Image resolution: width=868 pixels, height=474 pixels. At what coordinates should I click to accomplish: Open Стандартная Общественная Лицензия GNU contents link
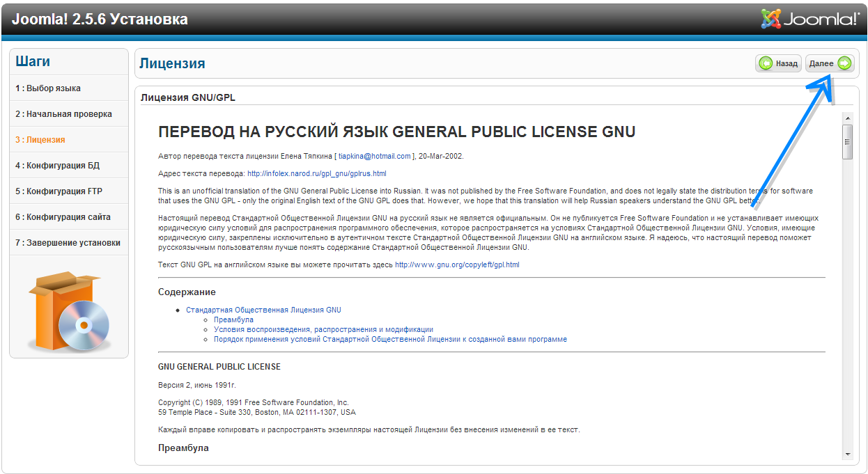click(263, 310)
